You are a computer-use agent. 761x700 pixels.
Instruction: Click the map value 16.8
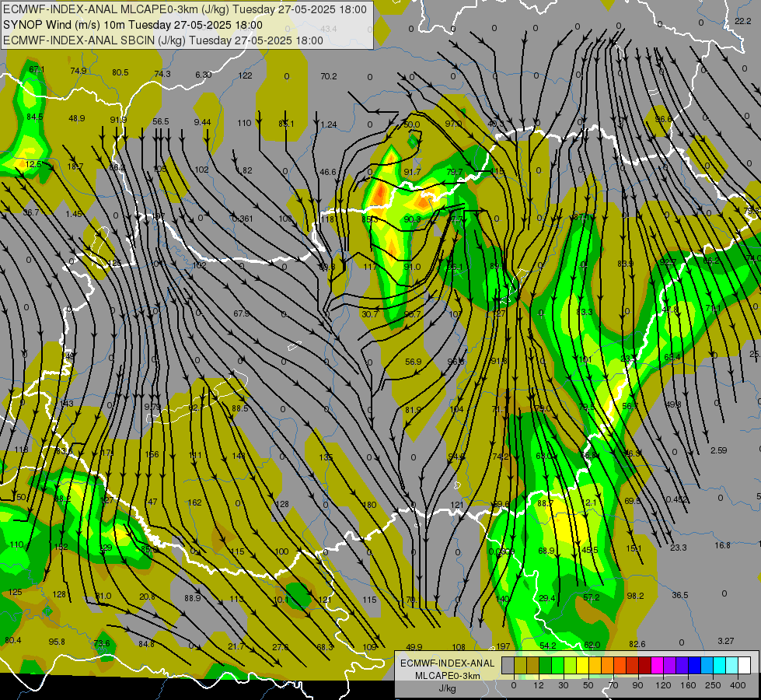pyautogui.click(x=722, y=545)
